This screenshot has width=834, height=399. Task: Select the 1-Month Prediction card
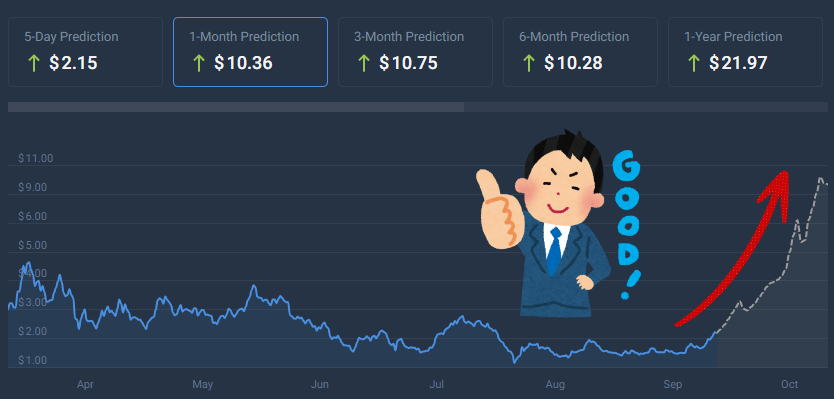(250, 52)
